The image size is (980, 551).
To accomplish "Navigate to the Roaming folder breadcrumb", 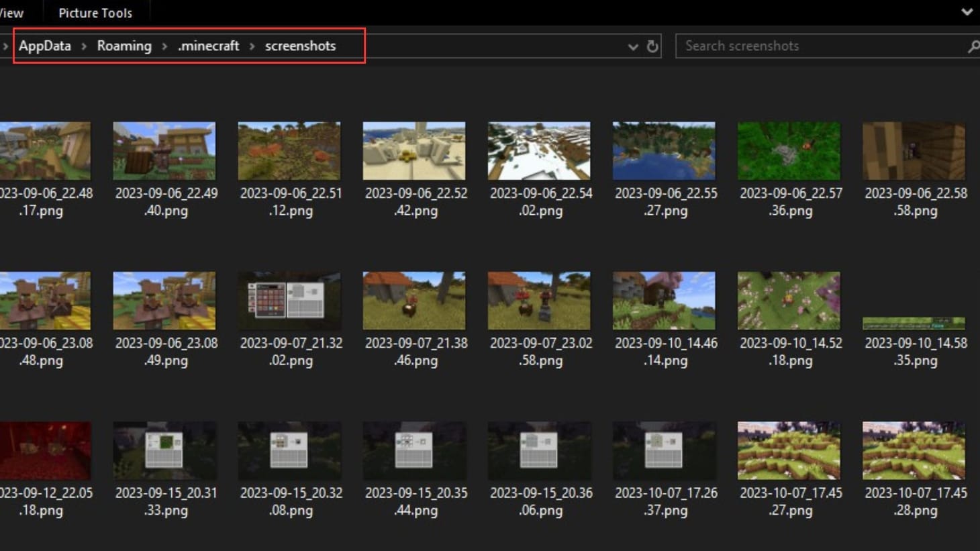I will pos(124,46).
